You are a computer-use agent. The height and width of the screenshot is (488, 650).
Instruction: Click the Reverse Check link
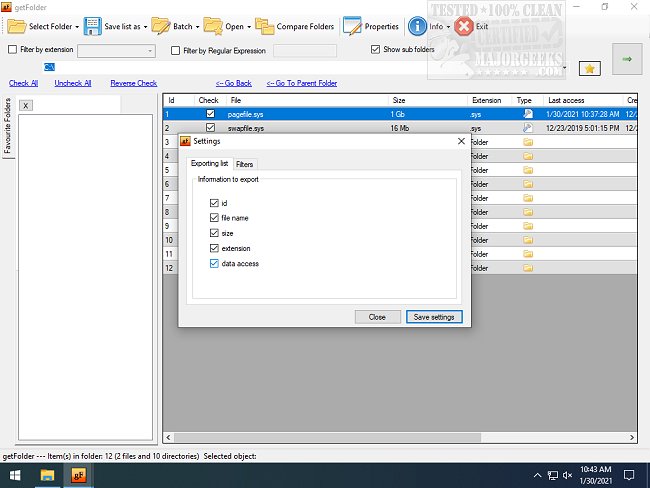tap(133, 83)
